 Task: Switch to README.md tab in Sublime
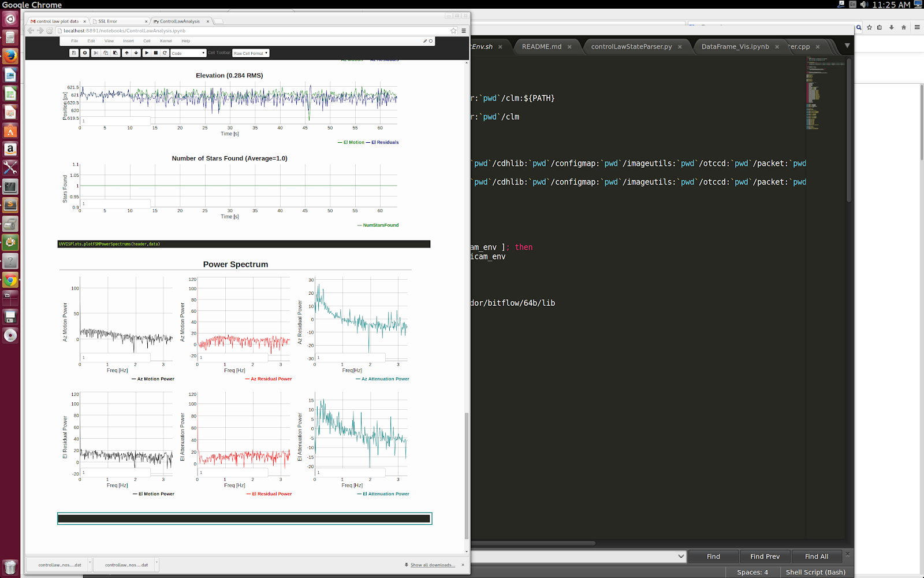542,47
